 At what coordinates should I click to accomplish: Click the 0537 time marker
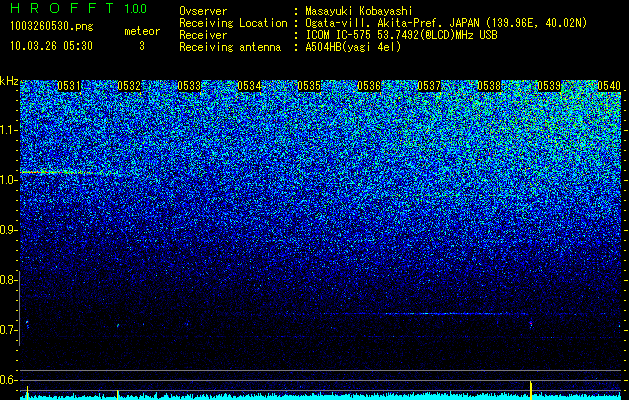click(x=429, y=86)
